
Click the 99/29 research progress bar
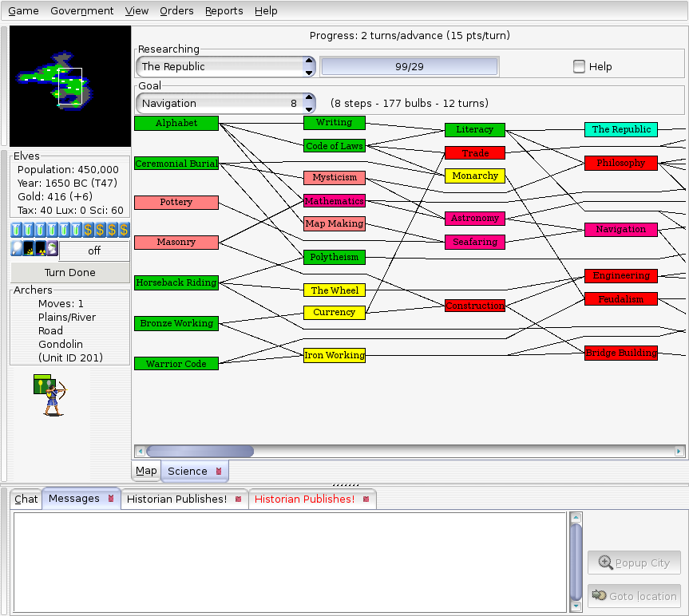pos(410,67)
